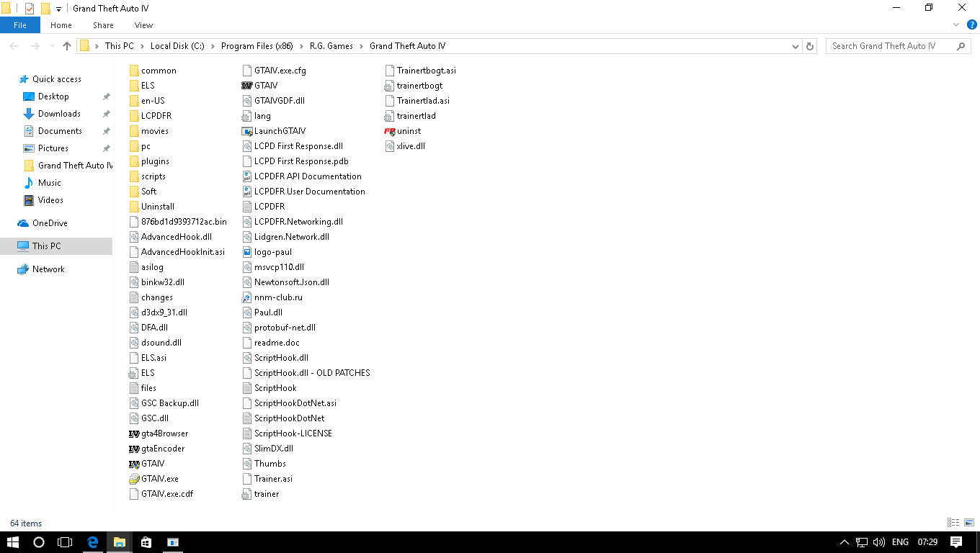
Task: Open the Action Center notifications icon
Action: (956, 542)
